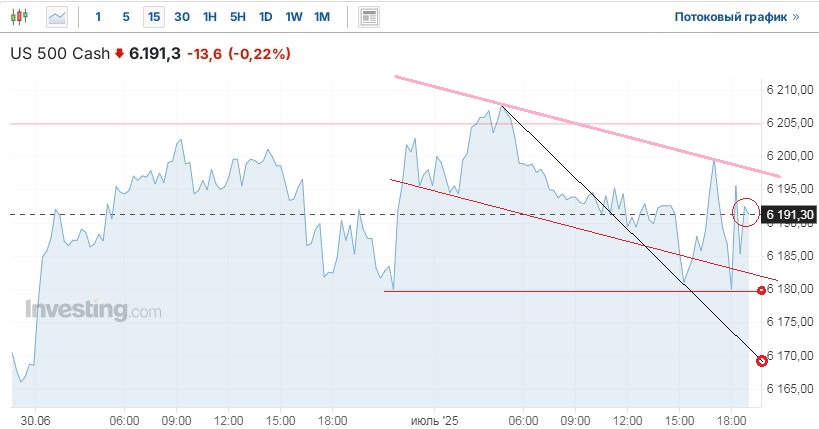
Task: Choose the 5H timeframe
Action: pos(237,17)
